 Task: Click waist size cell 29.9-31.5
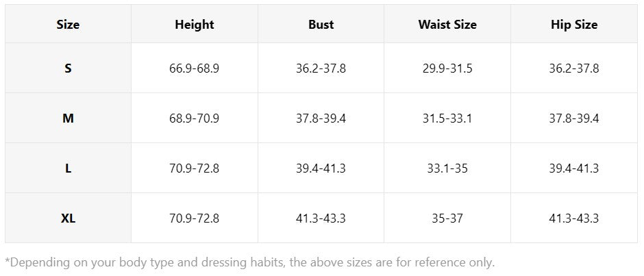tap(447, 68)
